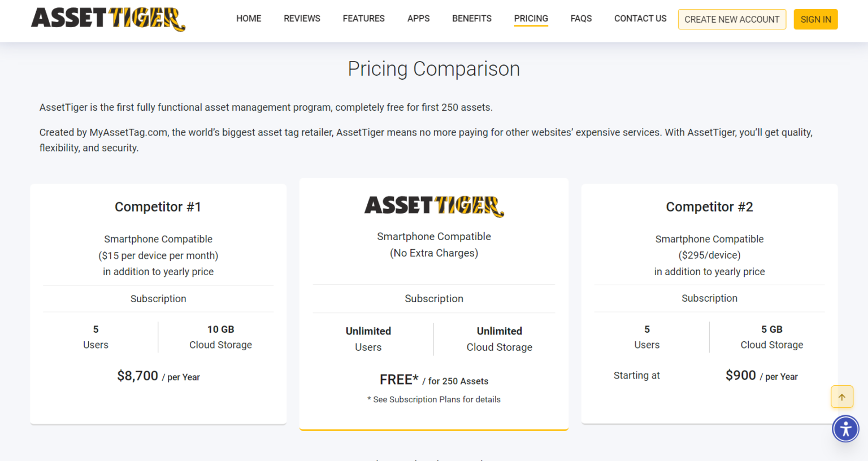Image resolution: width=868 pixels, height=461 pixels.
Task: Select the Competitor #2 pricing card
Action: tap(709, 303)
